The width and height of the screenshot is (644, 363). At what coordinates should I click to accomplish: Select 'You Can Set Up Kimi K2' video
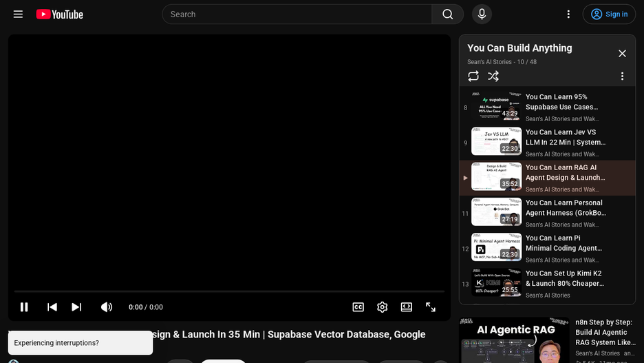click(x=547, y=284)
